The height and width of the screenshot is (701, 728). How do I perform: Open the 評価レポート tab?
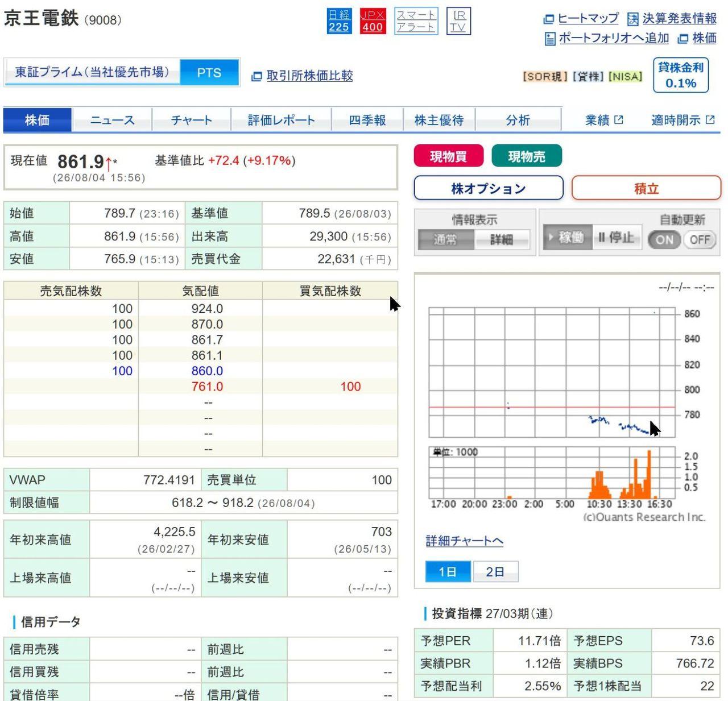(x=281, y=120)
